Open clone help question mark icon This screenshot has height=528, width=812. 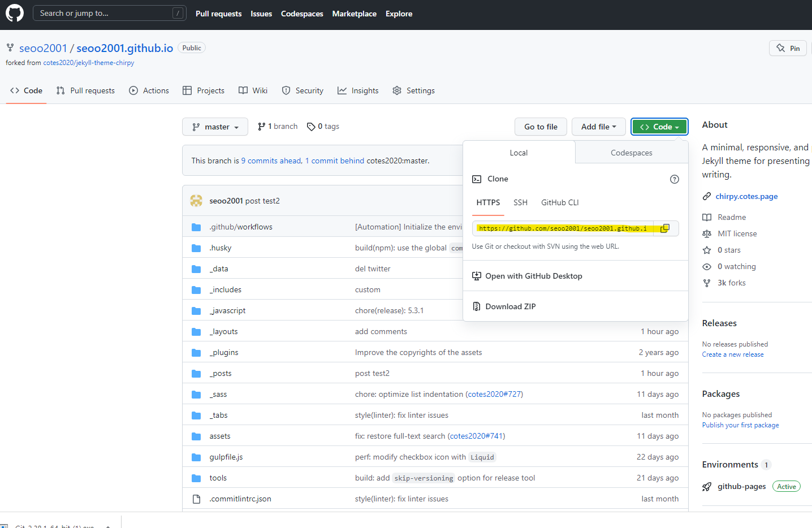[674, 179]
